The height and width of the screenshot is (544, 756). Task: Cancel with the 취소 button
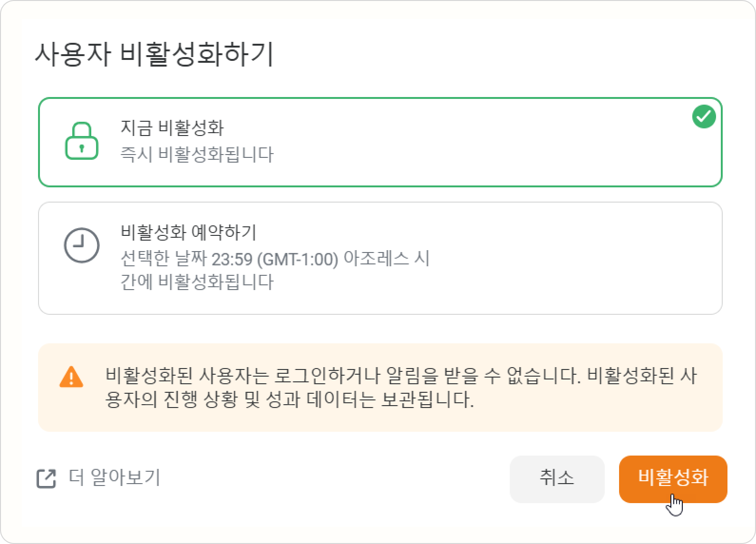[557, 478]
